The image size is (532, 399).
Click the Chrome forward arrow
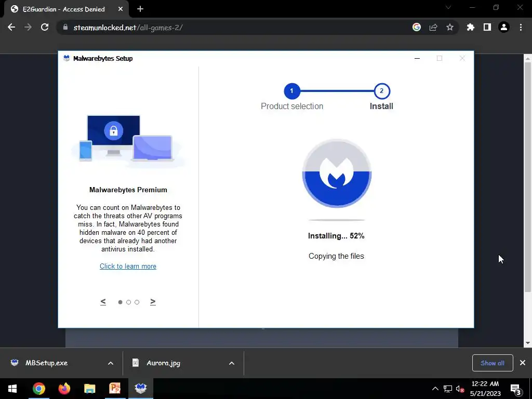click(x=28, y=27)
